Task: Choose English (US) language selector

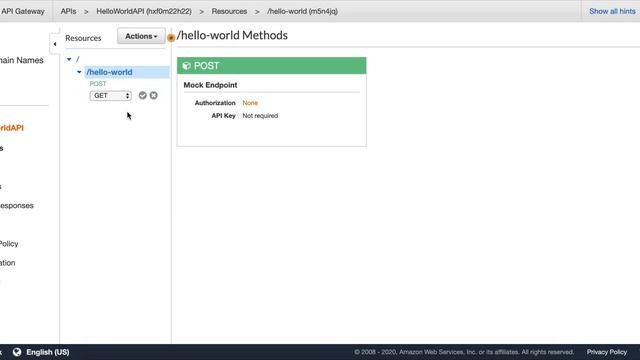Action: [x=48, y=352]
